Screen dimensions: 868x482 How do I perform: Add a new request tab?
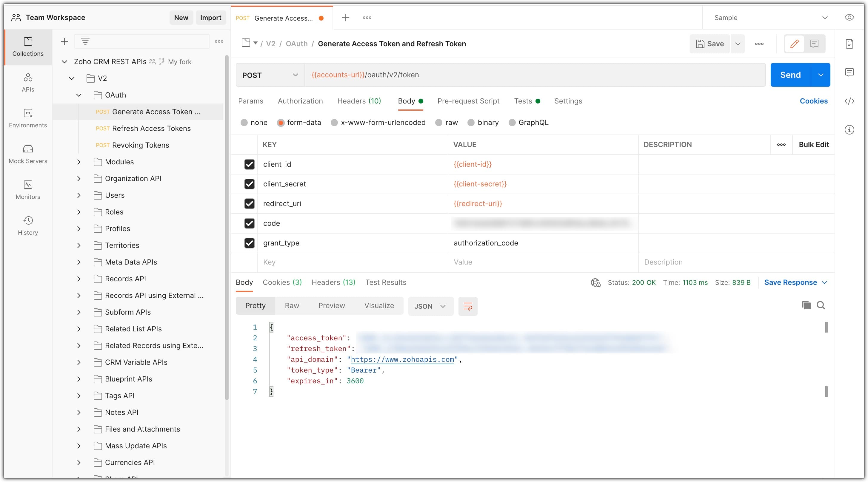tap(345, 18)
